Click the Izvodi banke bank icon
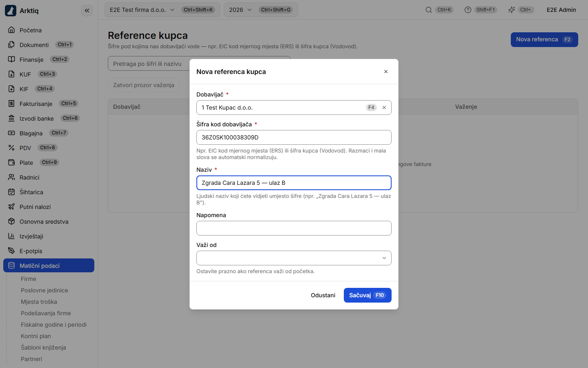Image resolution: width=588 pixels, height=368 pixels. coord(11,119)
